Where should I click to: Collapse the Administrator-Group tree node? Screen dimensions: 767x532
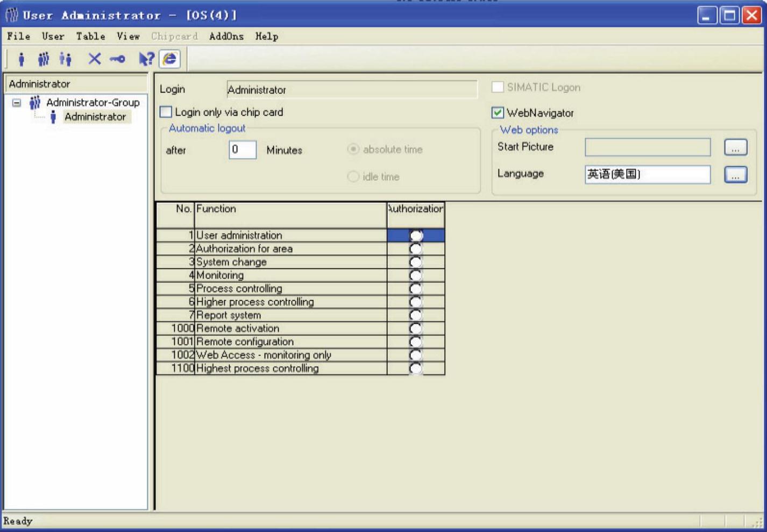pyautogui.click(x=17, y=102)
